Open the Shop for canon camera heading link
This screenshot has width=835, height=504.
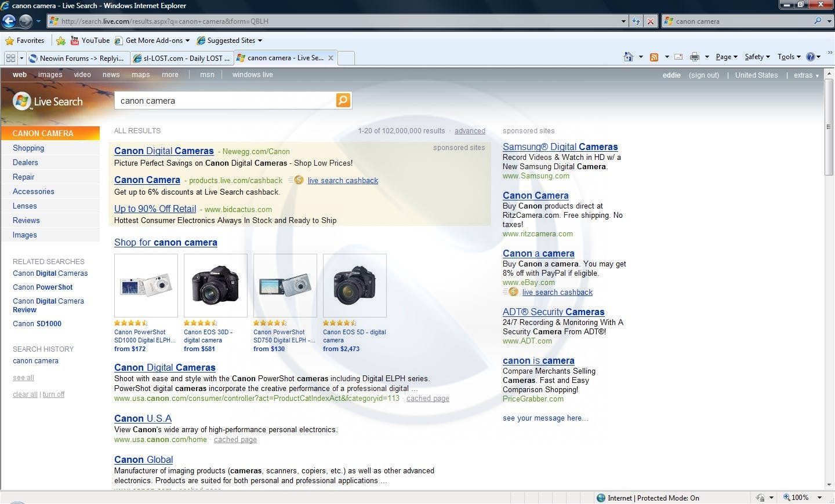(166, 243)
